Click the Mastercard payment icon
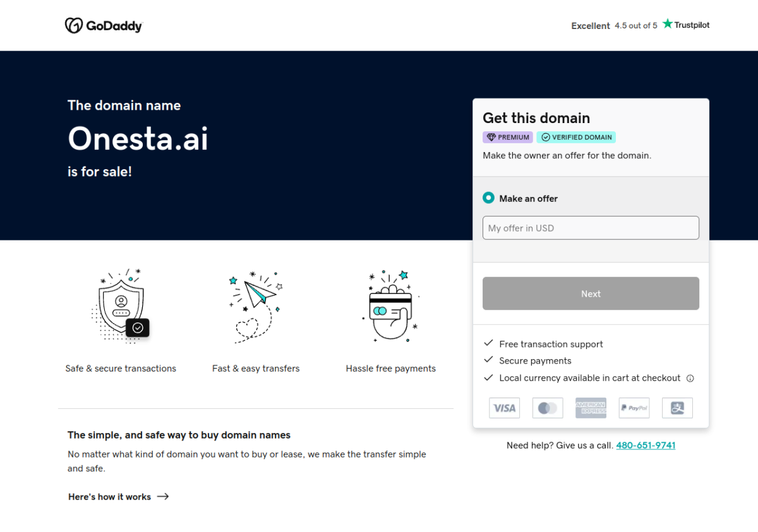758x532 pixels. pyautogui.click(x=548, y=408)
